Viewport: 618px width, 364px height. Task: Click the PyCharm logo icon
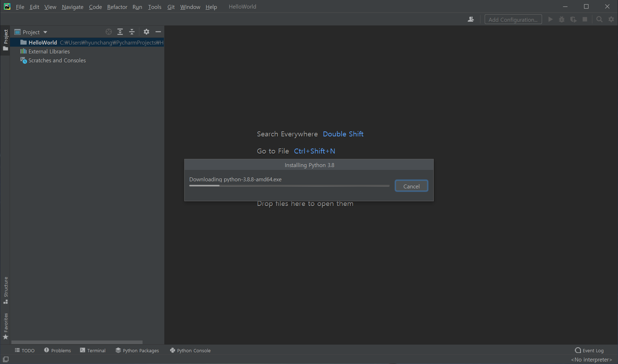[x=7, y=6]
